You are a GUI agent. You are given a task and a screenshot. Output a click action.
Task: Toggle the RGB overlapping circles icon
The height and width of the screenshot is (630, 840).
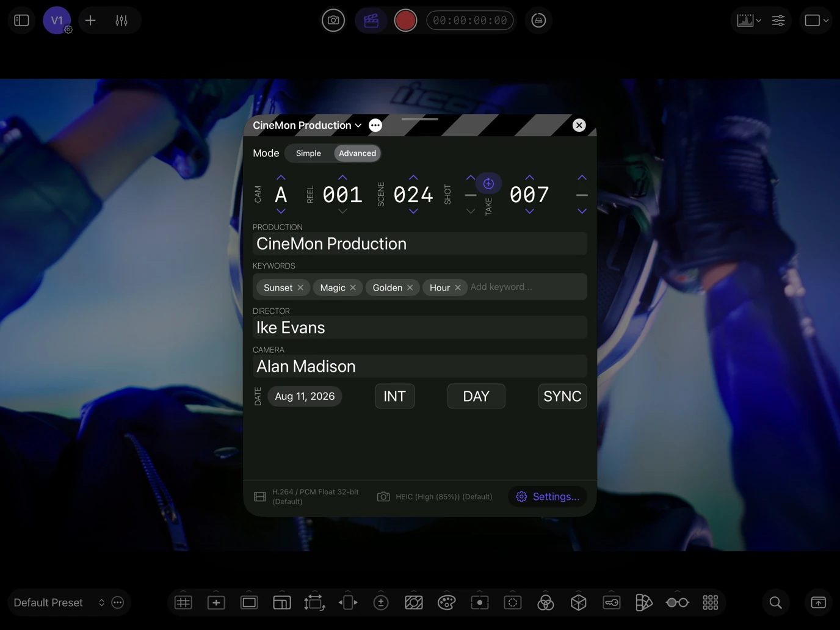546,603
